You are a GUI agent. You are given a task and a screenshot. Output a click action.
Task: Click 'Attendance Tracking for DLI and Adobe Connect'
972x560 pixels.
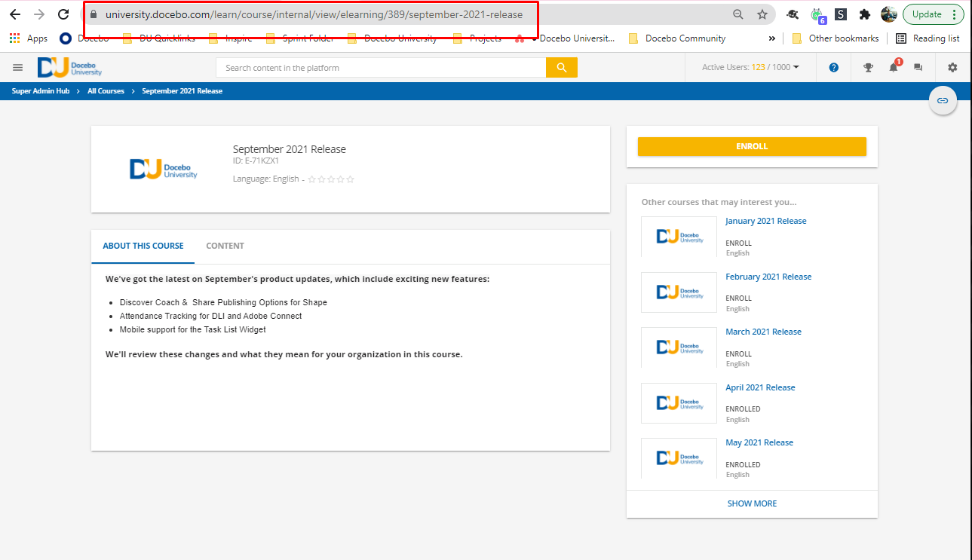click(210, 316)
